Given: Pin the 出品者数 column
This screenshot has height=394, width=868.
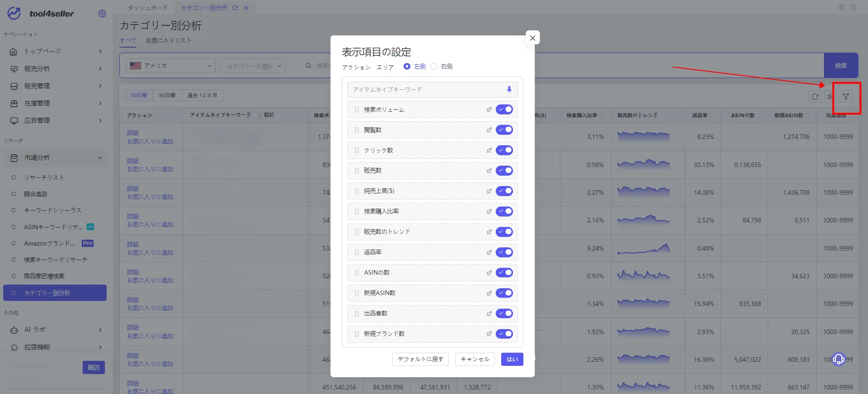Looking at the screenshot, I should tap(489, 314).
